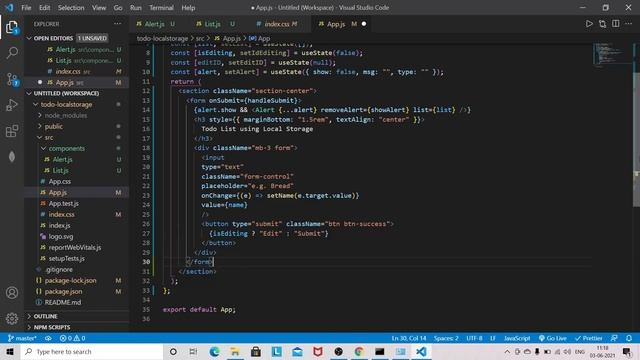Screen dimensions: 640x360
Task: Change the UTF-8 file encoding
Action: click(474, 338)
